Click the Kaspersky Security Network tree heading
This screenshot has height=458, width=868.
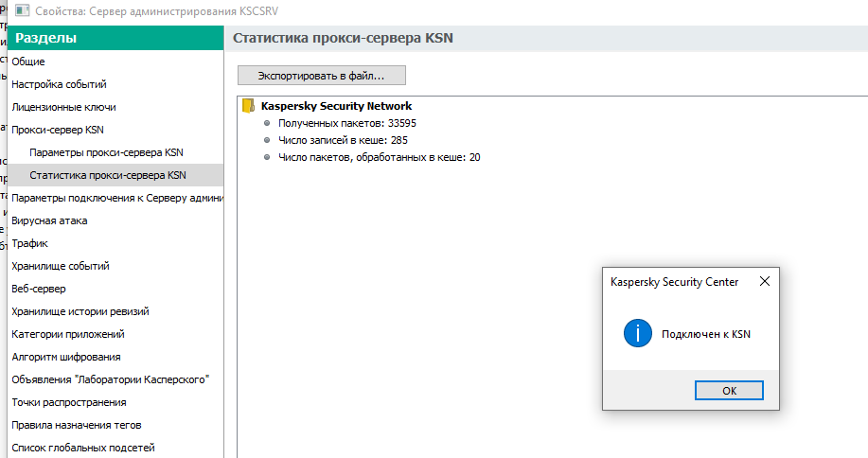pyautogui.click(x=337, y=106)
